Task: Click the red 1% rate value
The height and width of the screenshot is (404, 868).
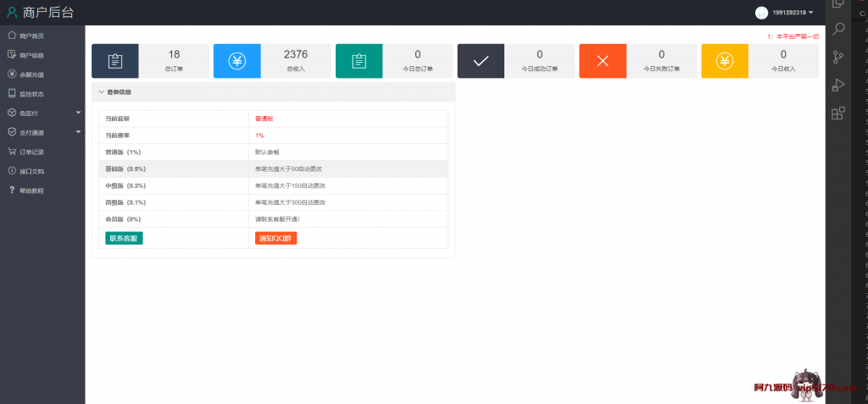Action: (259, 135)
